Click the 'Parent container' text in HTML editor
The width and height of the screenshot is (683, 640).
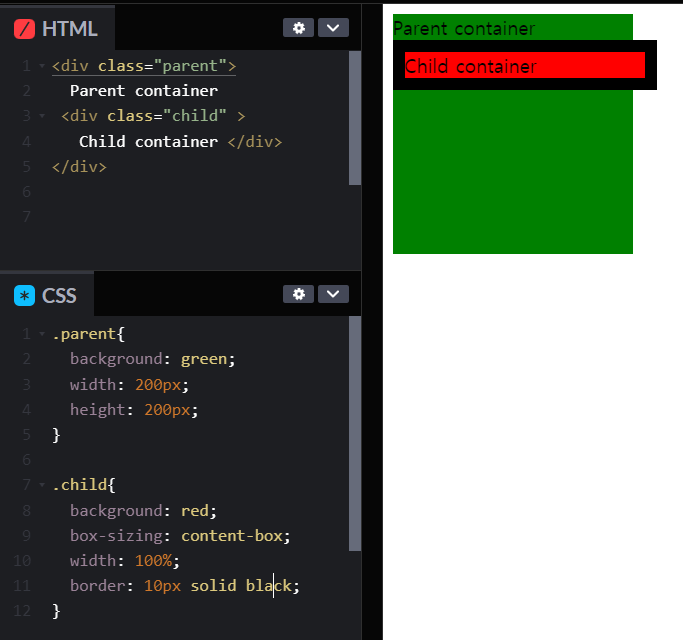[x=144, y=91]
